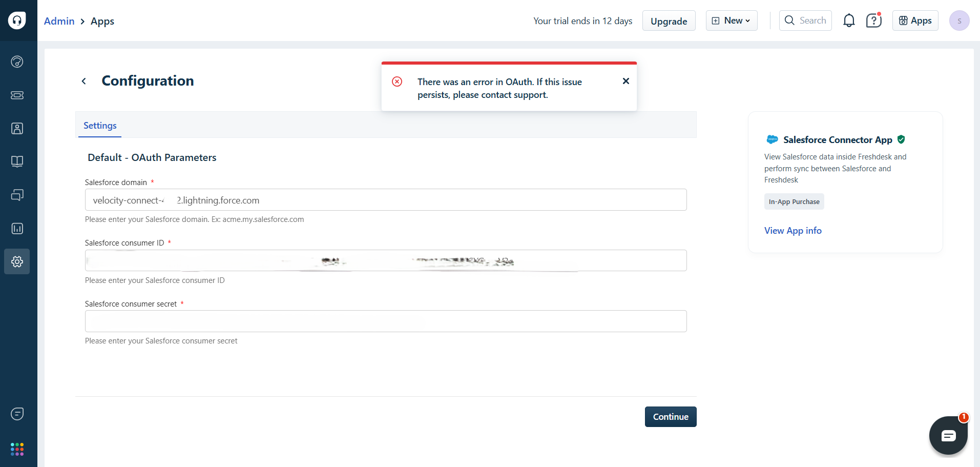Open the Solutions book icon in sidebar
This screenshot has height=467, width=980.
coord(17,162)
